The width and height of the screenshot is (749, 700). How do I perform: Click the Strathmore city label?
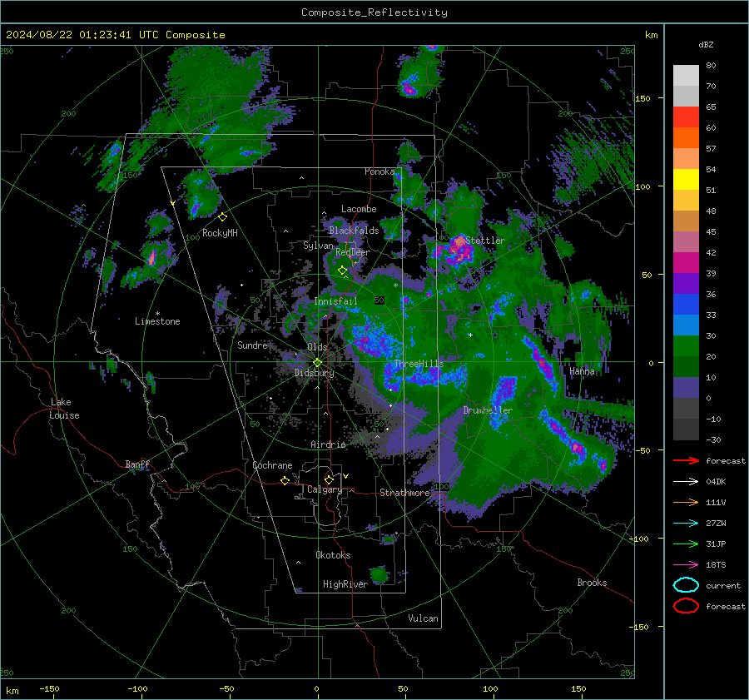pos(404,493)
